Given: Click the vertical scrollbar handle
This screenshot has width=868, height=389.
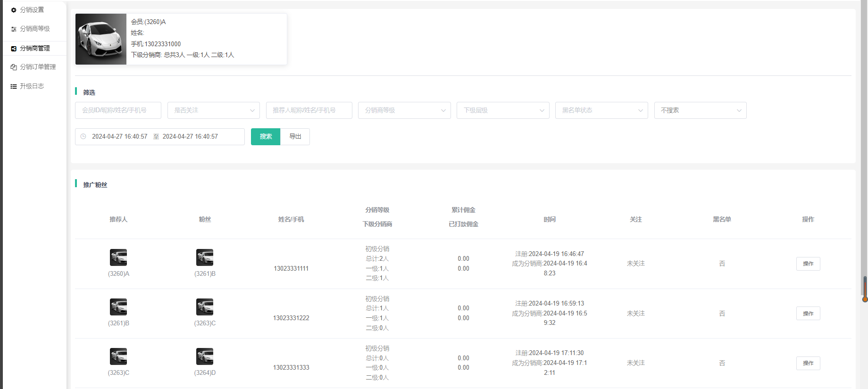Looking at the screenshot, I should [865, 289].
